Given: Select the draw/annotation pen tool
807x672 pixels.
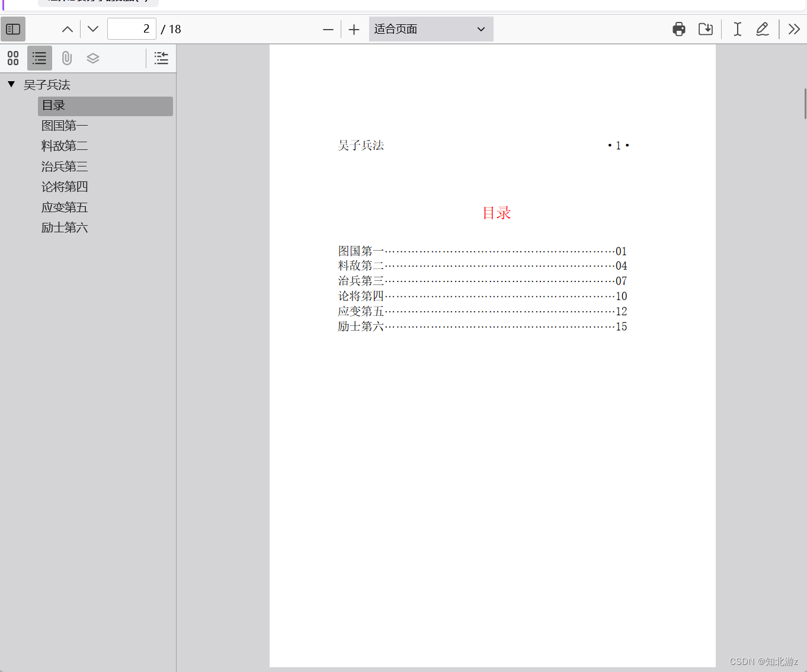Looking at the screenshot, I should pos(763,29).
